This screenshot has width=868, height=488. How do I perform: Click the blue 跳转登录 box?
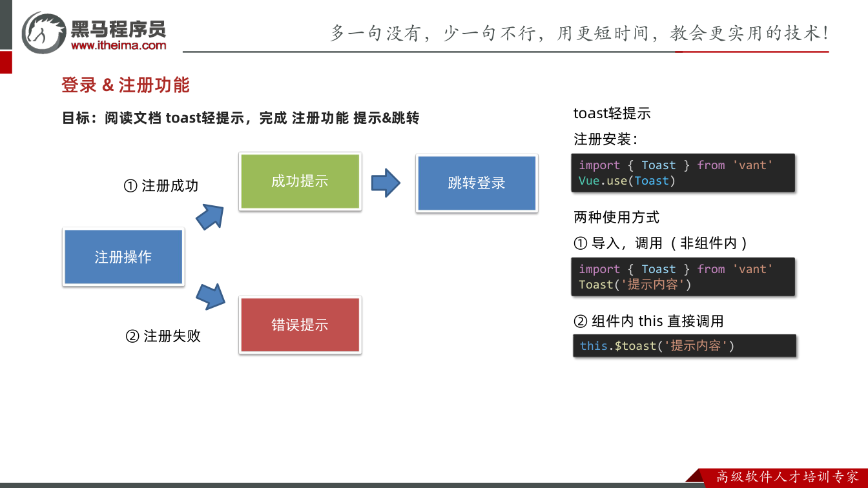[477, 183]
